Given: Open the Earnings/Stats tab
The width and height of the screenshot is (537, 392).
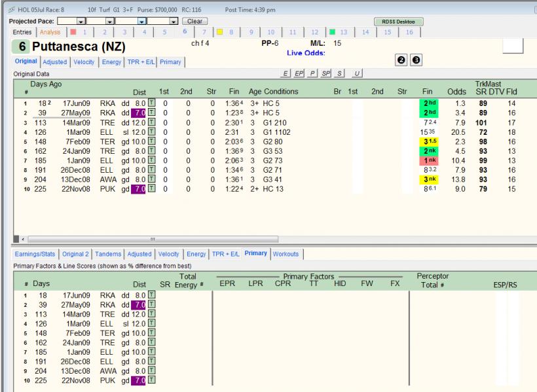Looking at the screenshot, I should click(x=35, y=254).
